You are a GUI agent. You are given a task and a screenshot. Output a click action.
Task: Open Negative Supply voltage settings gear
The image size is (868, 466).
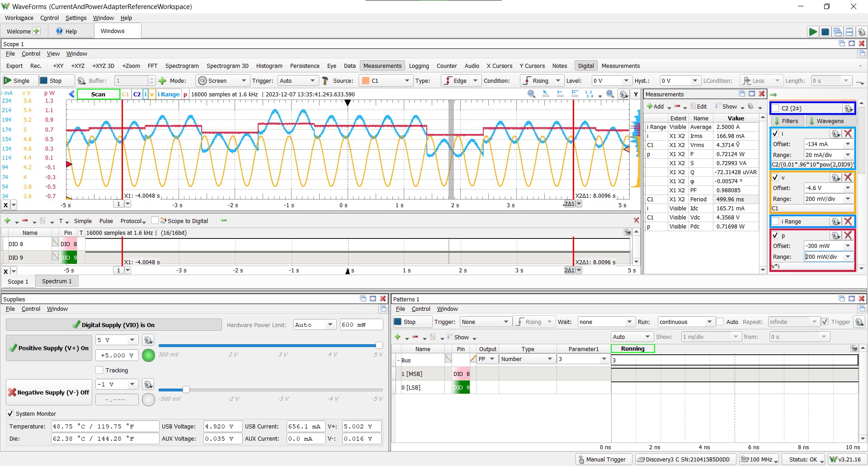[148, 384]
